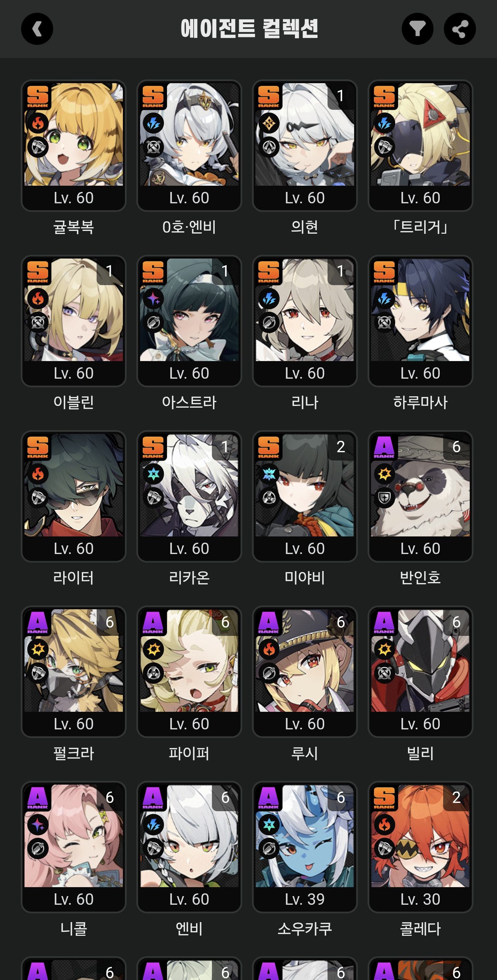Tap the 에이전트 컬렉션 page title
The height and width of the screenshot is (980, 497).
249,29
